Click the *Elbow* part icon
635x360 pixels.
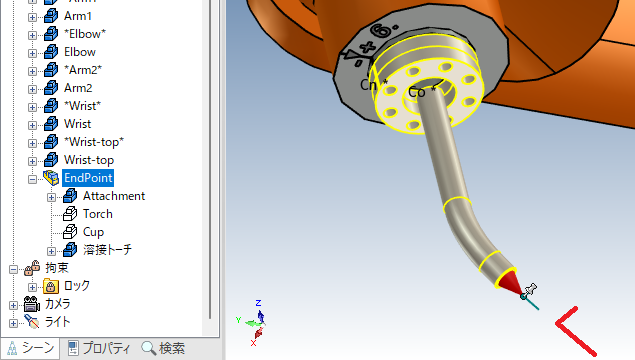click(x=51, y=34)
